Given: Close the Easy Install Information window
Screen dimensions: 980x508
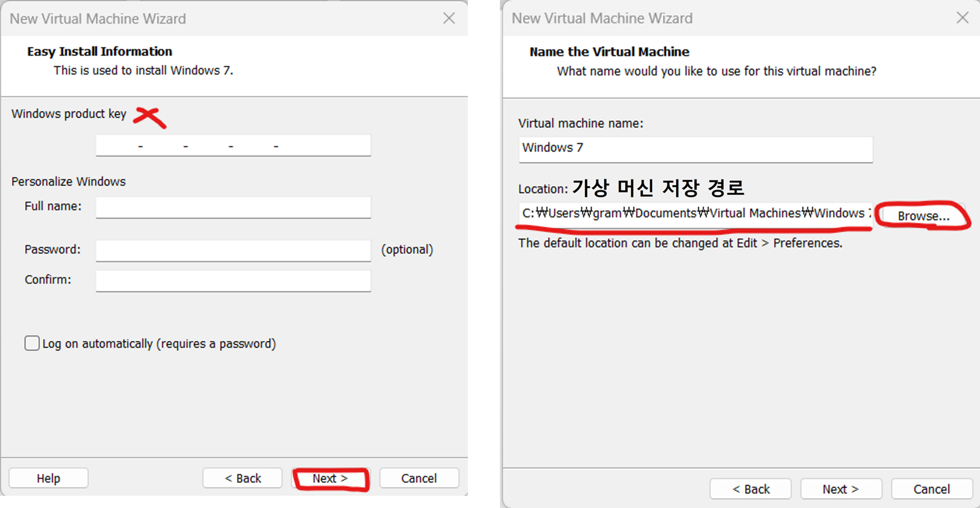Looking at the screenshot, I should [x=449, y=18].
